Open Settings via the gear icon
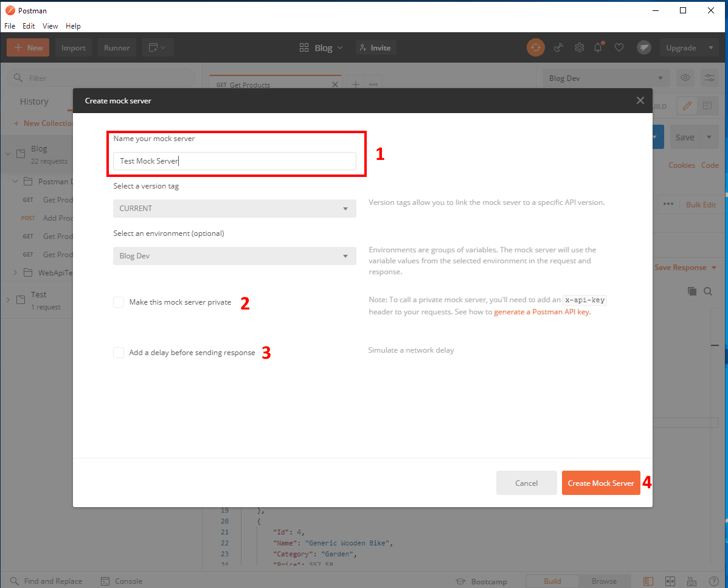The height and width of the screenshot is (588, 728). [580, 47]
